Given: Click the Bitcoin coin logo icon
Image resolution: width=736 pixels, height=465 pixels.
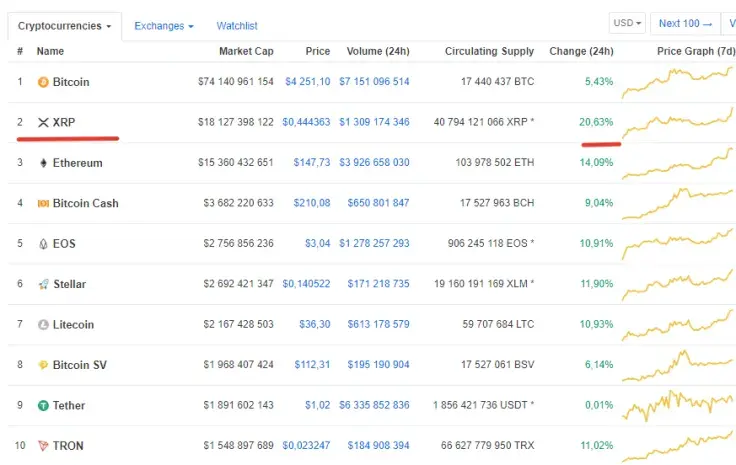Looking at the screenshot, I should 43,82.
